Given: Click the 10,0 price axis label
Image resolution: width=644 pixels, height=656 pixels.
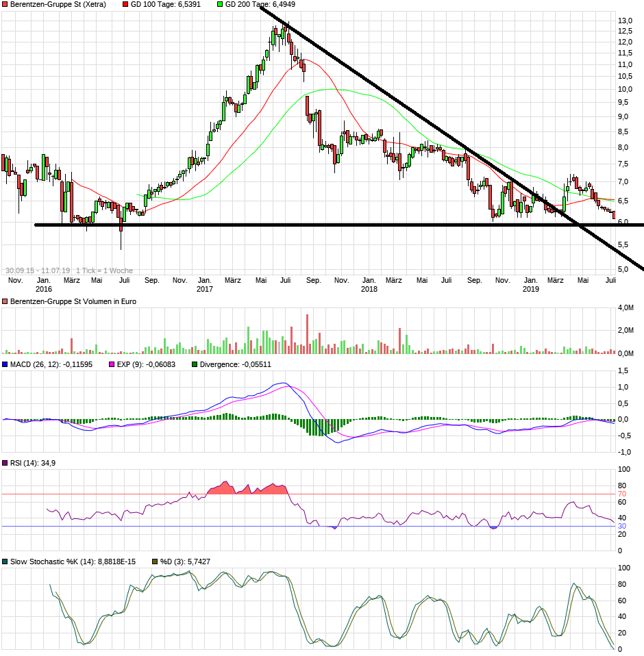Looking at the screenshot, I should (x=626, y=89).
